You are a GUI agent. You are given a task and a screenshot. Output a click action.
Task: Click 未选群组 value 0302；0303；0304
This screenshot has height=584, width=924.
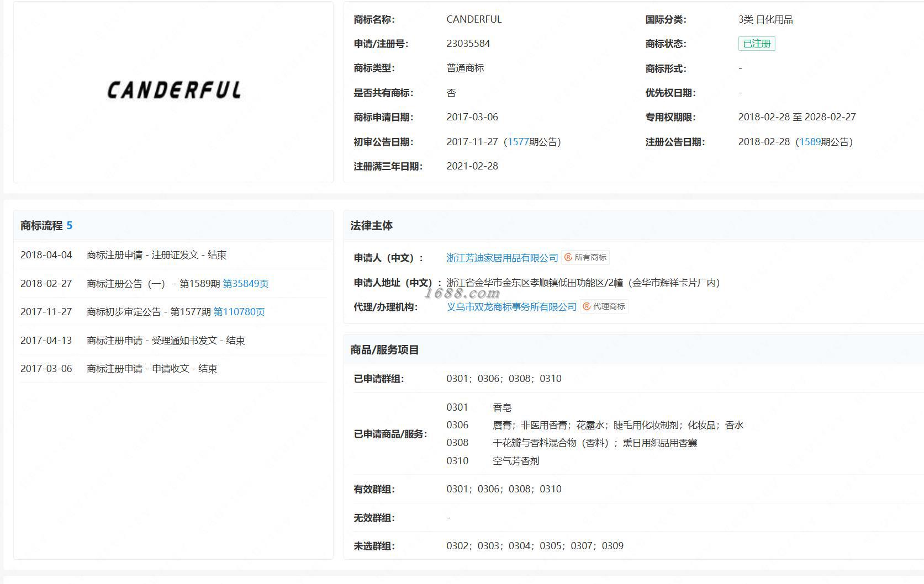coord(535,546)
